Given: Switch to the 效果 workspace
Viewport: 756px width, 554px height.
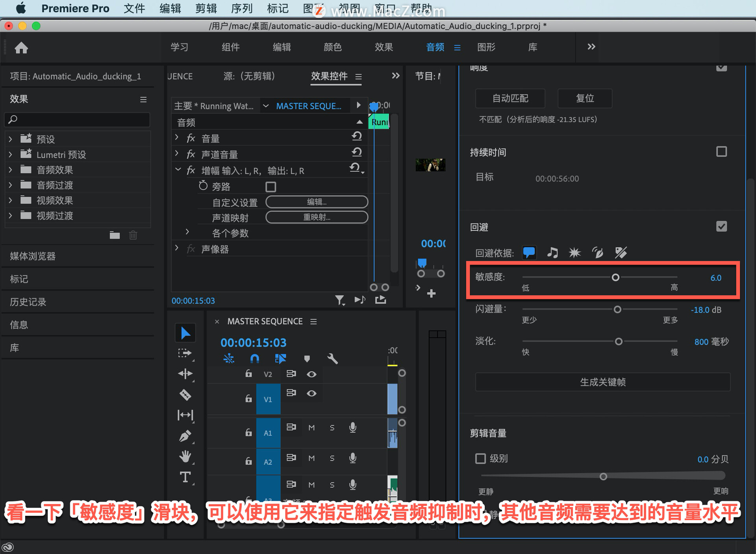Looking at the screenshot, I should (384, 47).
